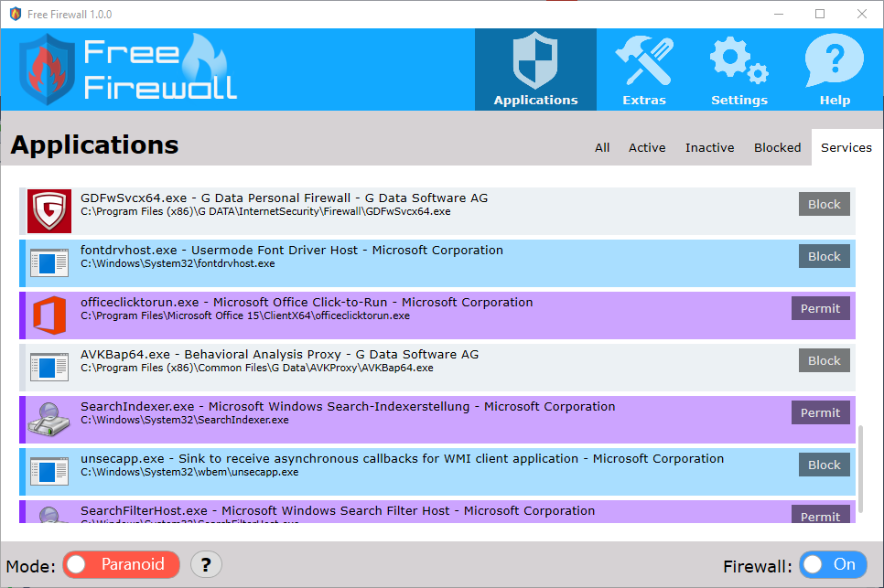The image size is (884, 588).
Task: Show all applications with the All filter
Action: (601, 147)
